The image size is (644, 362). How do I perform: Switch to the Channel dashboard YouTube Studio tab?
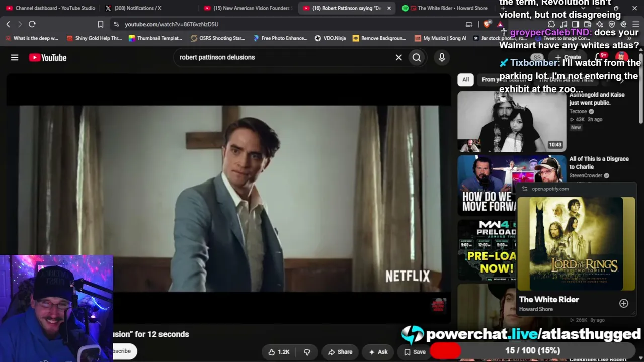pos(50,8)
